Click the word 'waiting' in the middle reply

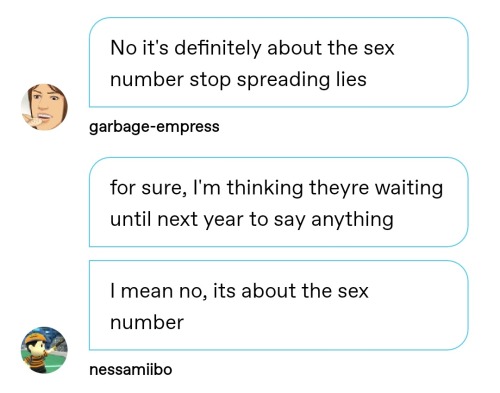[409, 188]
